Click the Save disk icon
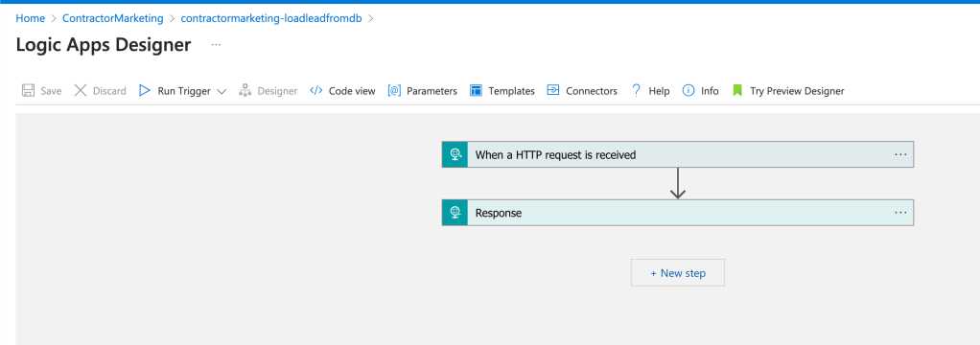The width and height of the screenshot is (980, 345). (28, 91)
